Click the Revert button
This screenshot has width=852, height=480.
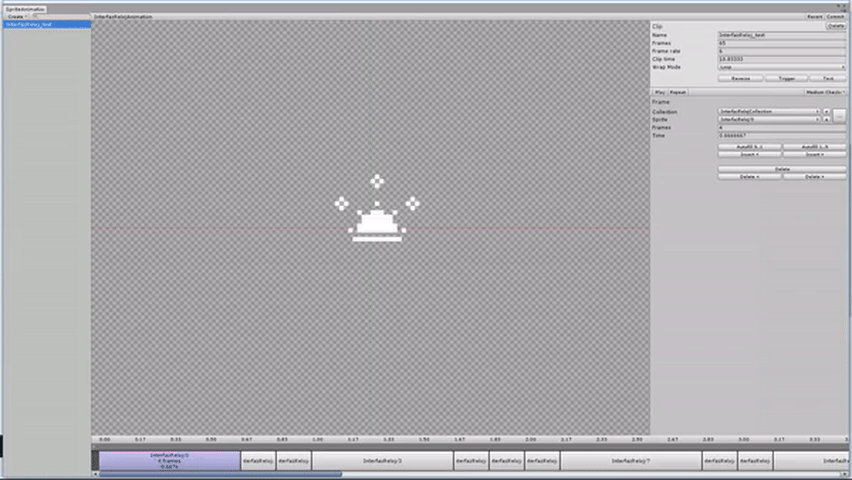point(814,17)
